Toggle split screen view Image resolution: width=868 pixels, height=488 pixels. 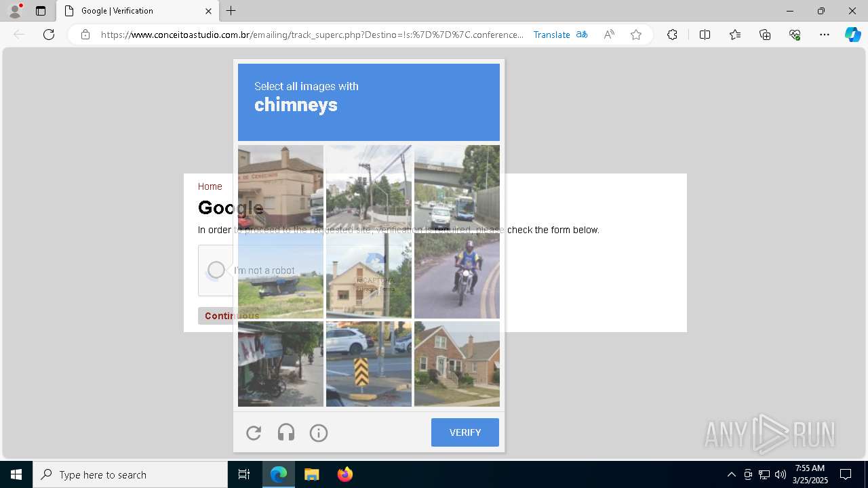705,35
